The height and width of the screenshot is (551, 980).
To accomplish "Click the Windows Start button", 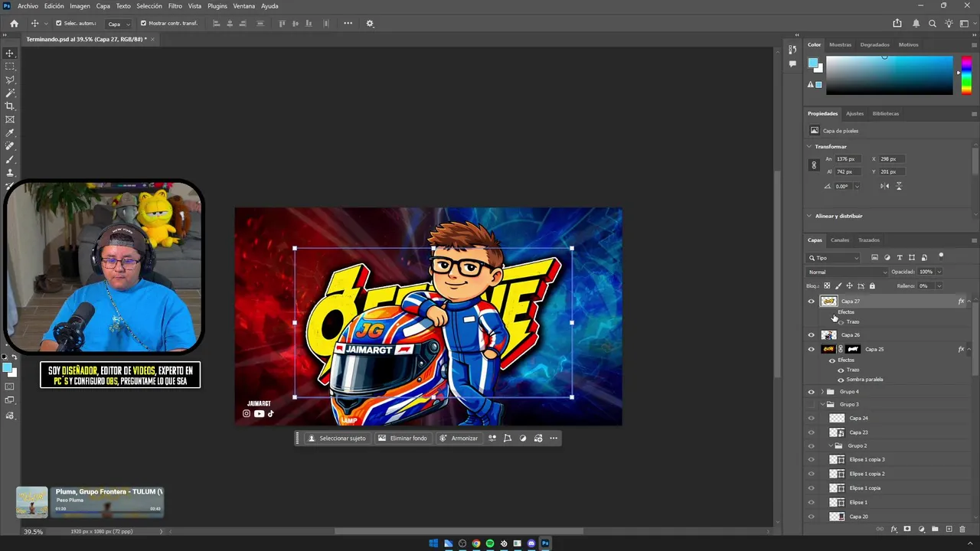I will [x=433, y=543].
